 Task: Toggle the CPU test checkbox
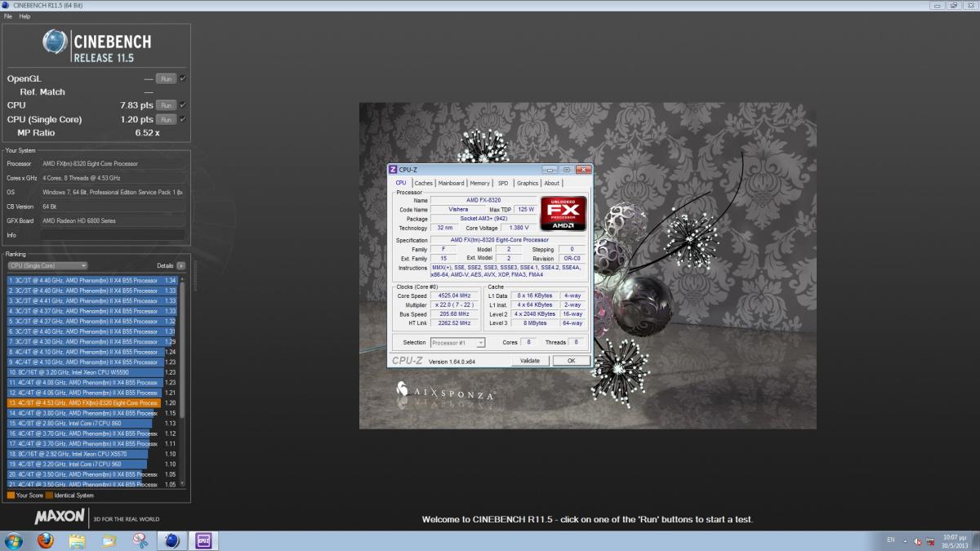pyautogui.click(x=183, y=105)
